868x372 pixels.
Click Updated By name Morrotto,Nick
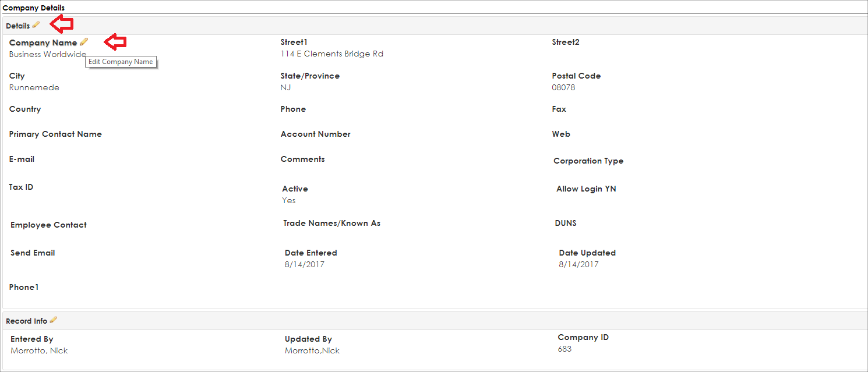coord(312,351)
